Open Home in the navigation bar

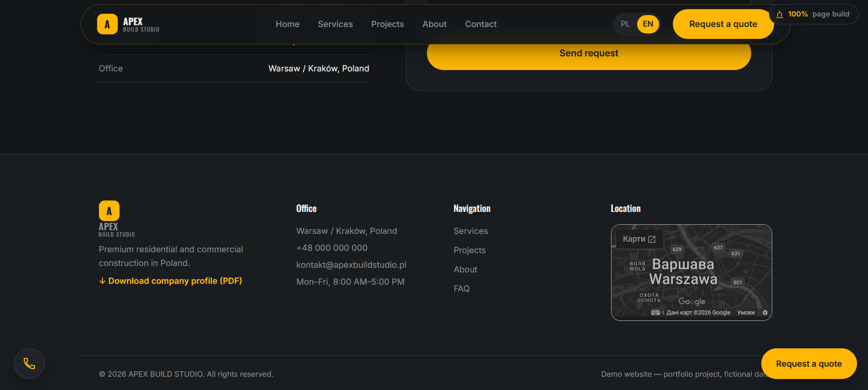288,24
